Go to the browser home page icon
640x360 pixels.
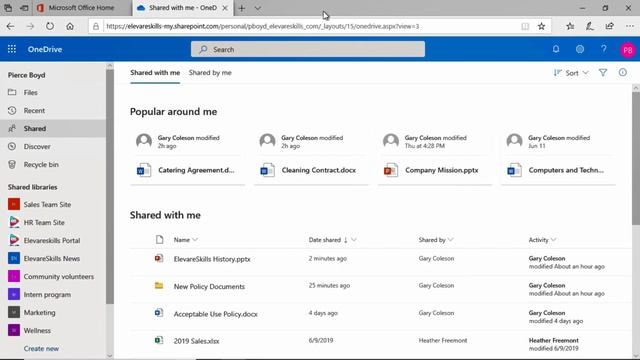click(70, 26)
